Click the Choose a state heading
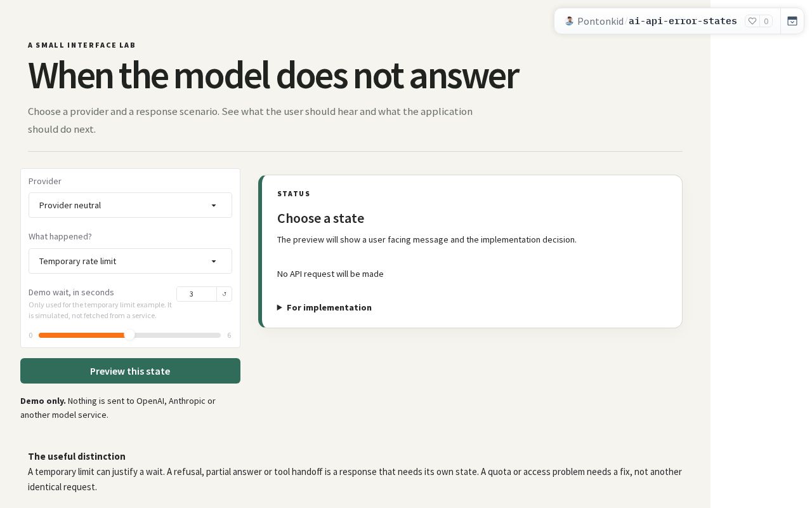812x508 pixels. click(x=320, y=218)
